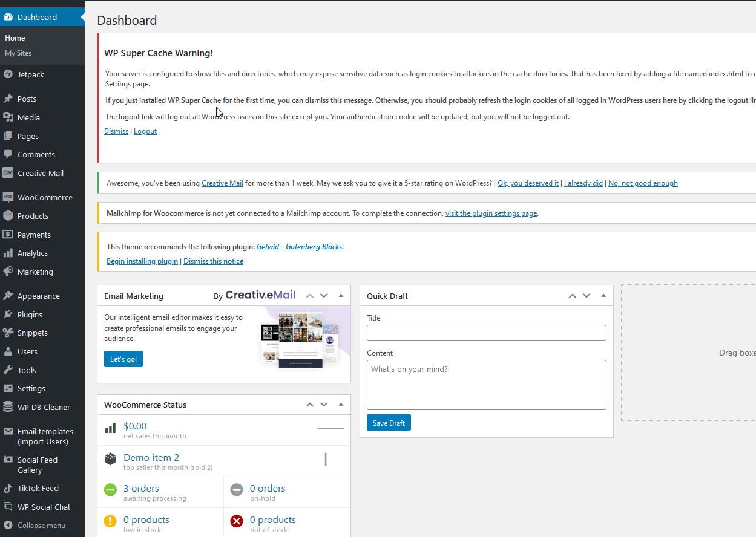The image size is (756, 537).
Task: Click the Collapse menu arrow icon
Action: 8,525
